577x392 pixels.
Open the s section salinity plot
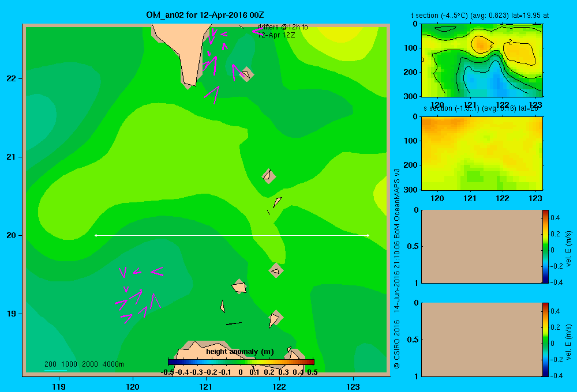click(482, 153)
